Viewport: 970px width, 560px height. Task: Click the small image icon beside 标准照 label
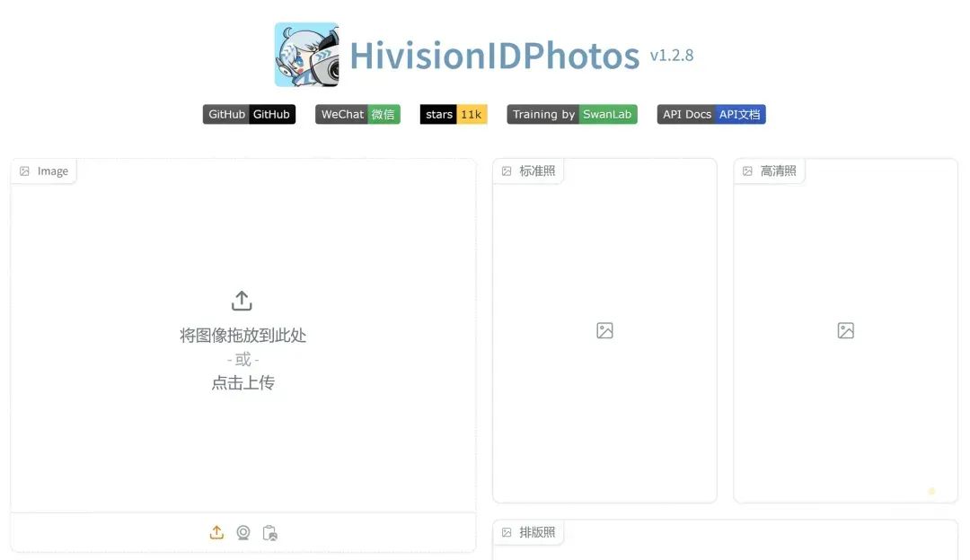point(507,171)
